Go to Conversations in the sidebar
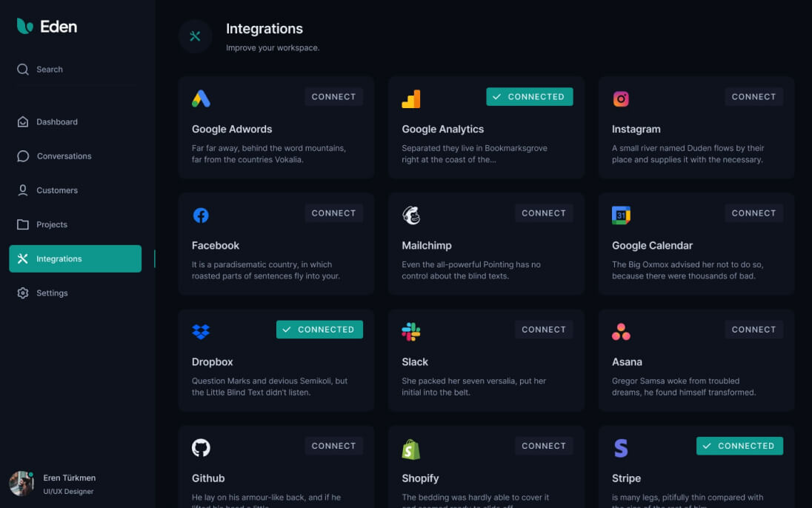This screenshot has height=508, width=812. pyautogui.click(x=64, y=156)
